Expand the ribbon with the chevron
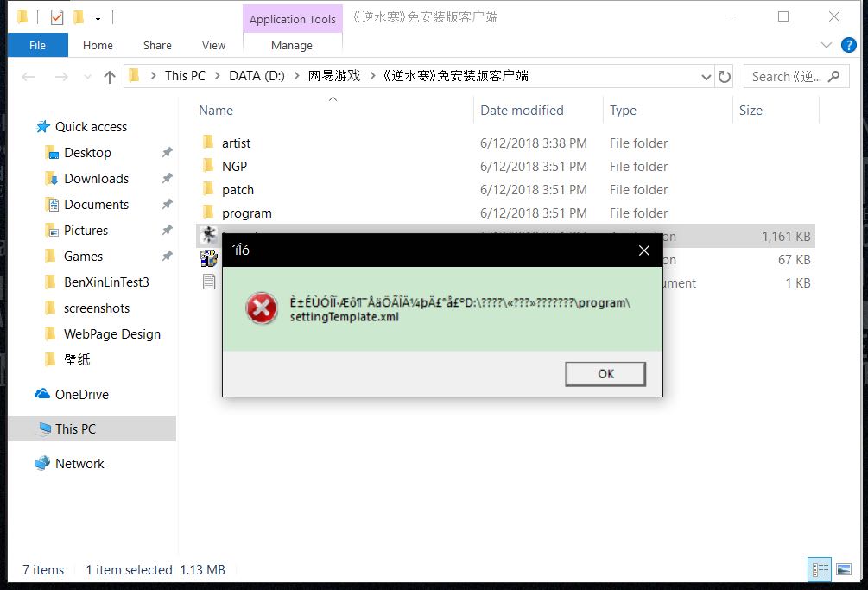868x590 pixels. [x=826, y=46]
